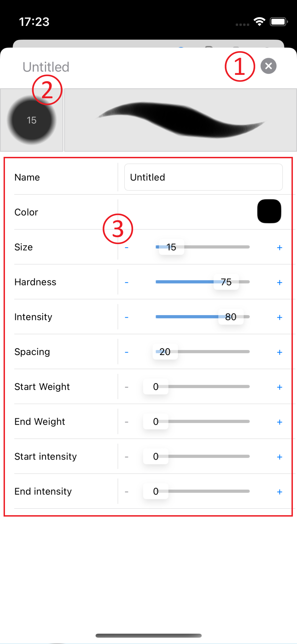Increase Hardness with plus button
297x644 pixels.
(279, 283)
